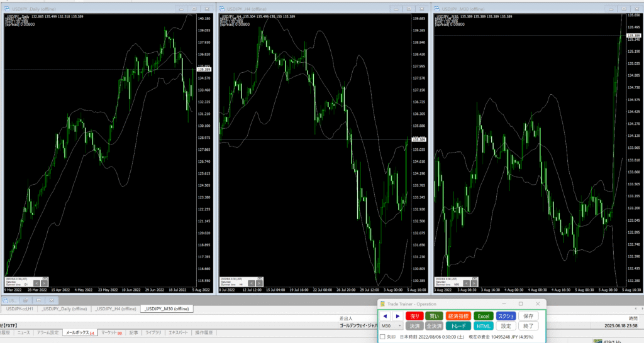
Task: Click the 135.389 price label on Daily chart
Action: point(204,69)
